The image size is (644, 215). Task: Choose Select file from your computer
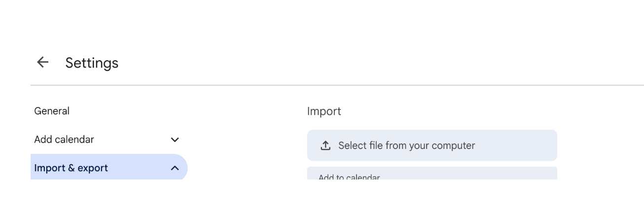(432, 145)
